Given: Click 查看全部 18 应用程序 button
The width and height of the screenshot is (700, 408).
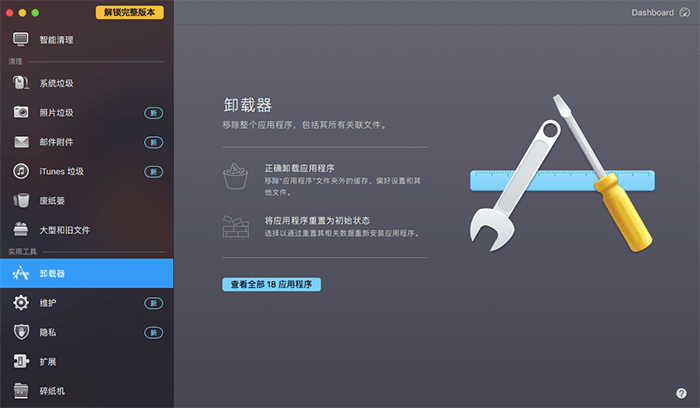Looking at the screenshot, I should click(271, 284).
